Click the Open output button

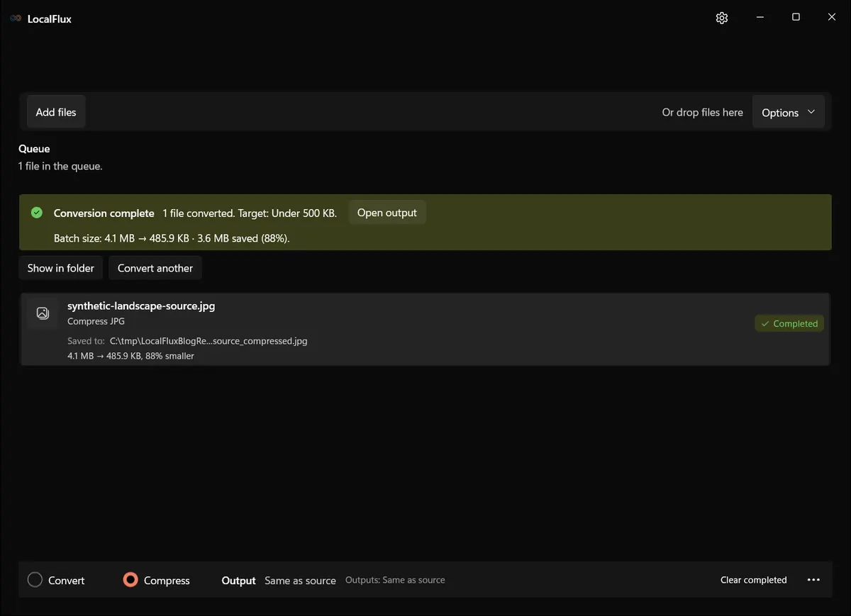387,213
